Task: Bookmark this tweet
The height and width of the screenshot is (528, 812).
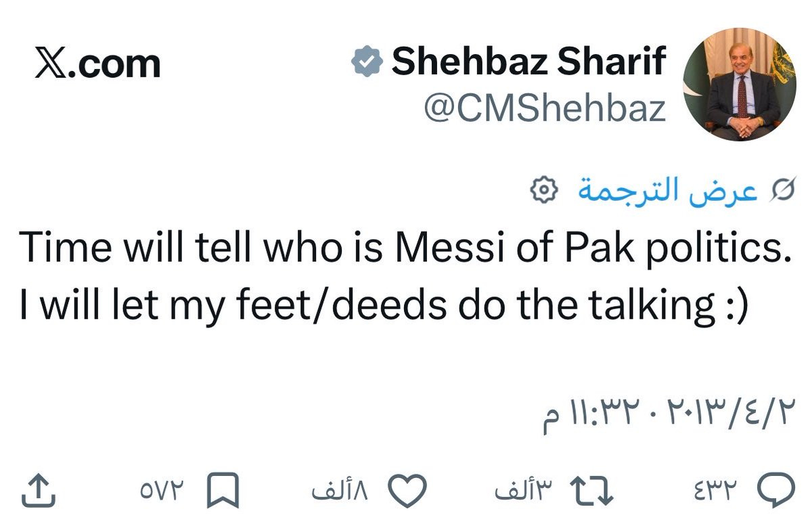Action: click(x=223, y=491)
